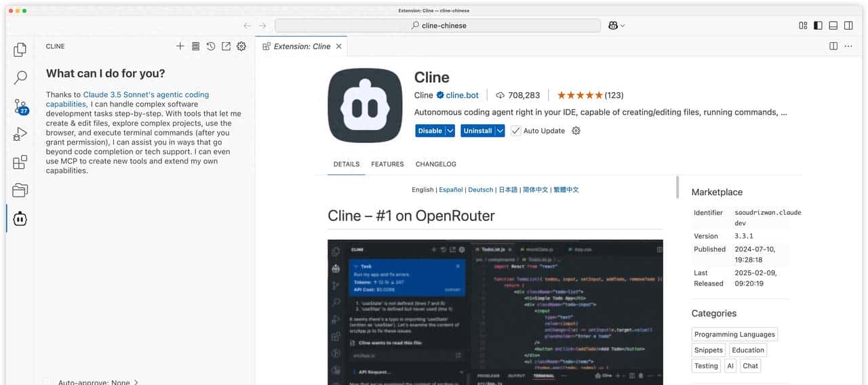Toggle the Auto-approve checkbox
The height and width of the screenshot is (385, 868).
point(47,382)
